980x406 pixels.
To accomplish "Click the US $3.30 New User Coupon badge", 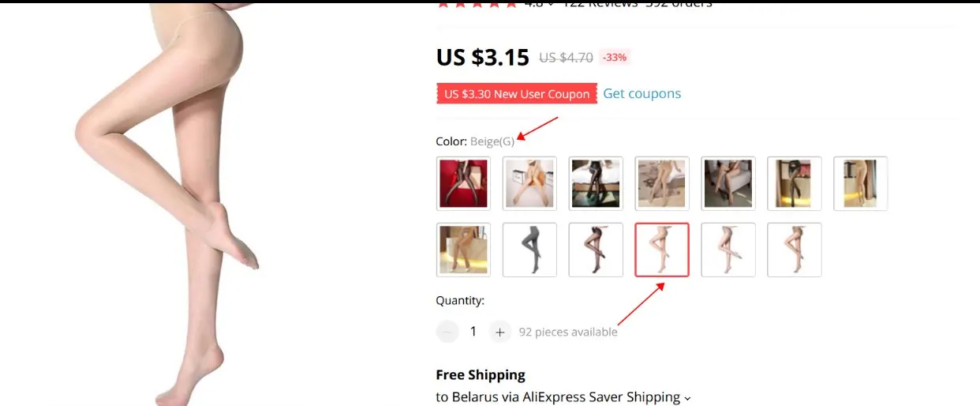I will (x=517, y=94).
